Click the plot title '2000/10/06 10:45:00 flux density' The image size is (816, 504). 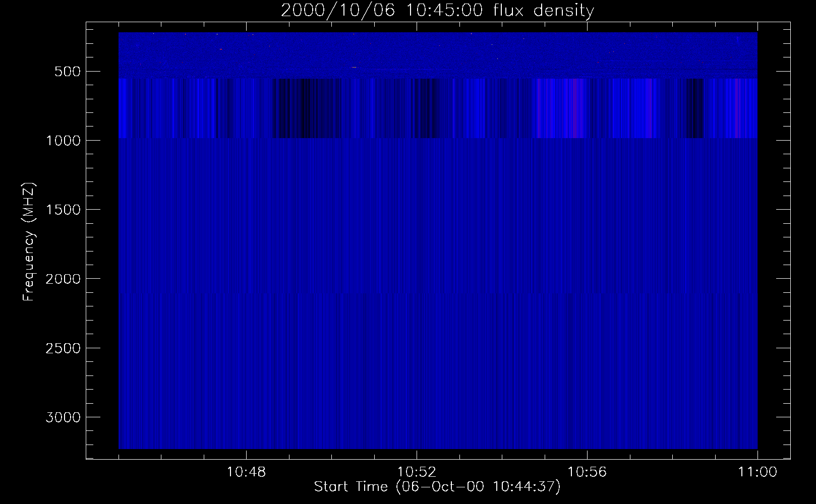437,10
